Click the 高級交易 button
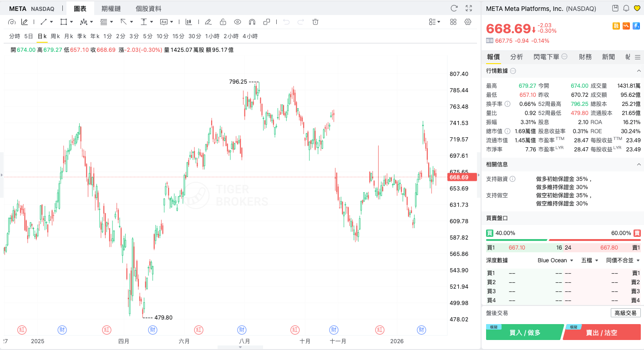 click(625, 313)
